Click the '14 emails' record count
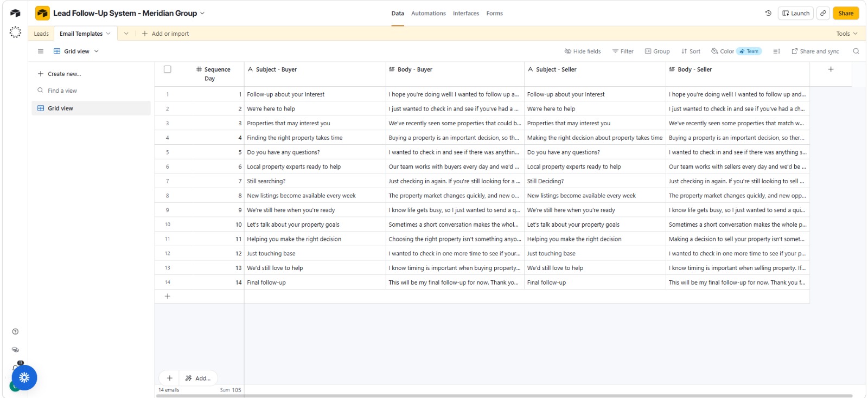This screenshot has width=868, height=398. tap(169, 390)
